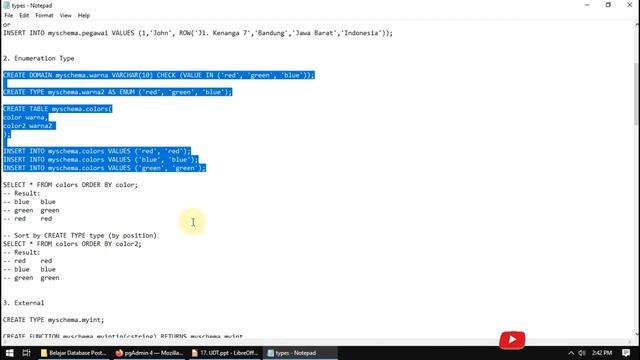Click the 'color2 warna2' line
This screenshot has height=360, width=640.
point(28,126)
